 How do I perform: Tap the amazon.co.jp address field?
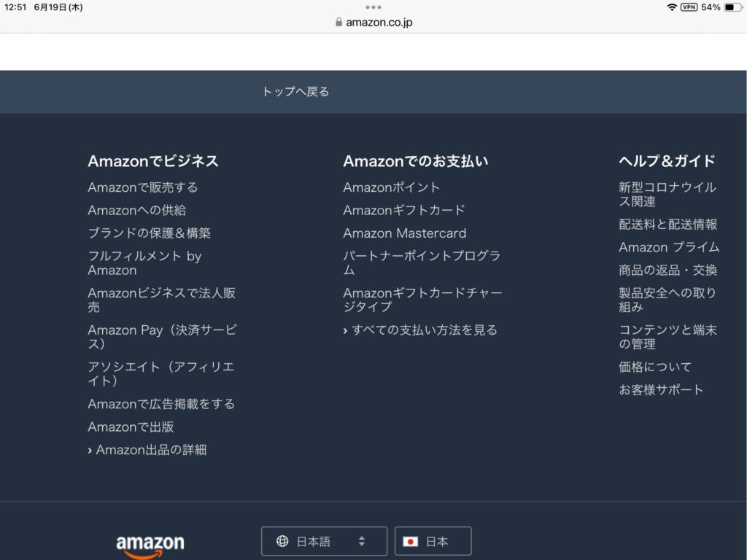[x=374, y=22]
